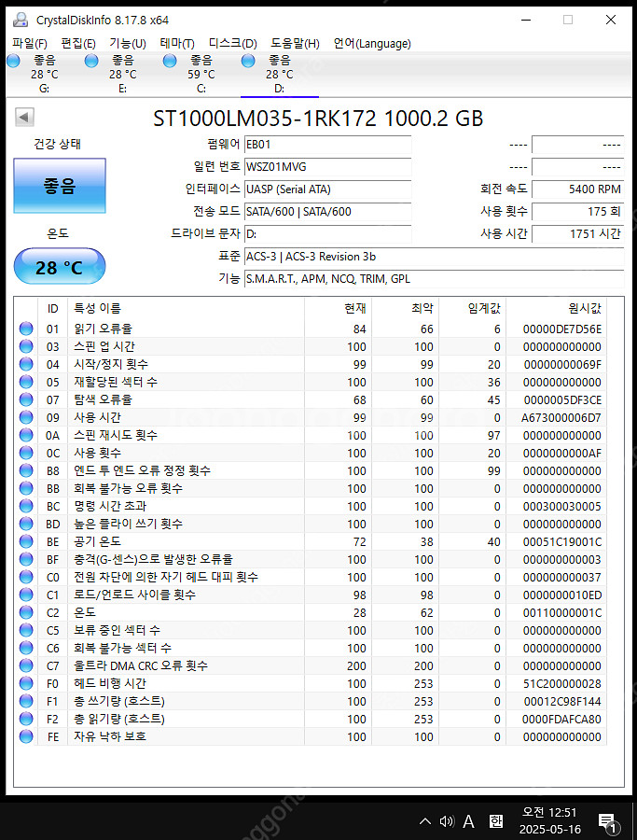Click status icon for 0A 스핀 재시도 횟수

[x=26, y=435]
